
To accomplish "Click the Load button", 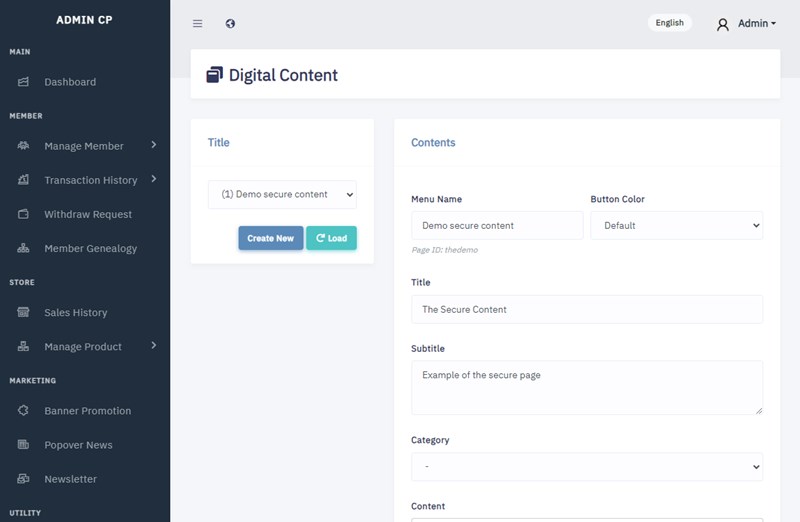I will point(332,238).
